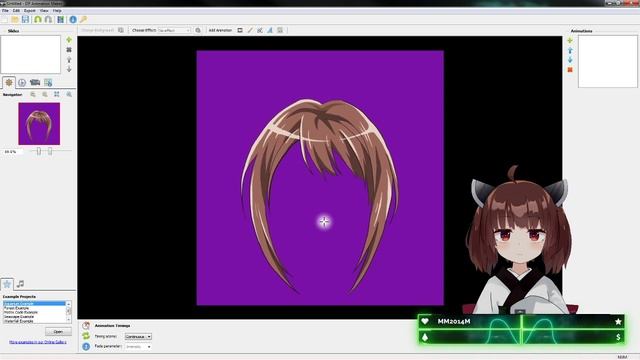The height and width of the screenshot is (360, 640).
Task: Click the empty Animations list box
Action: click(x=607, y=61)
